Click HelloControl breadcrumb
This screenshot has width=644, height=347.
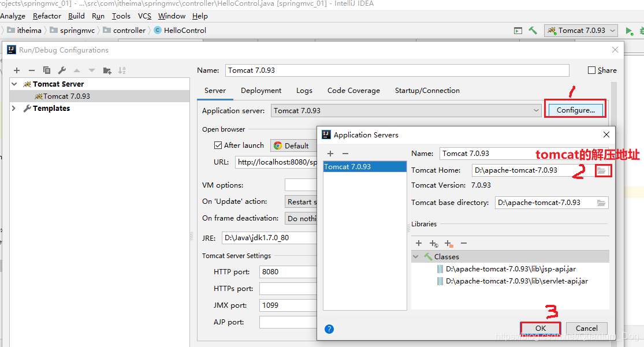tap(180, 31)
